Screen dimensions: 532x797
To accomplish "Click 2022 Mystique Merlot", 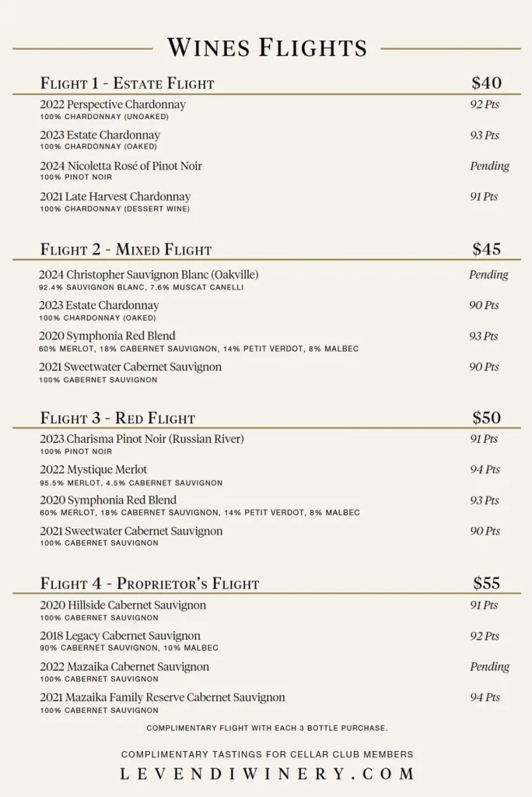I will (x=93, y=470).
